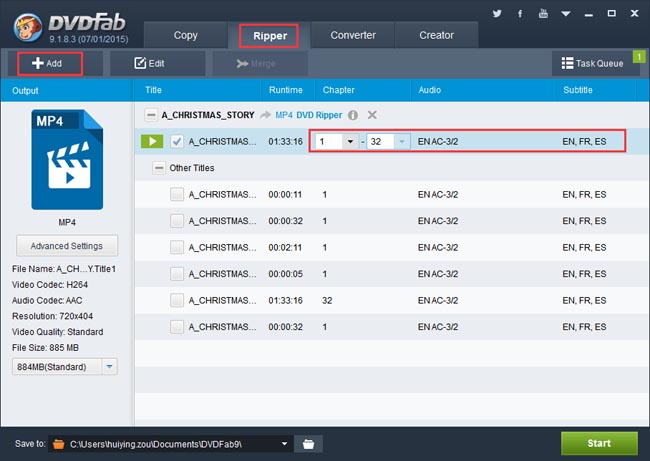Open the Save to path dropdown
650x461 pixels.
284,444
